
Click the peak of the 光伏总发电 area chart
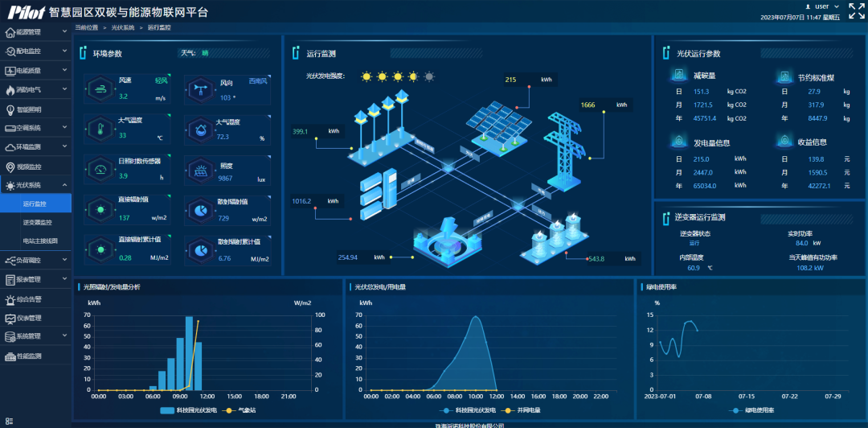pyautogui.click(x=476, y=316)
